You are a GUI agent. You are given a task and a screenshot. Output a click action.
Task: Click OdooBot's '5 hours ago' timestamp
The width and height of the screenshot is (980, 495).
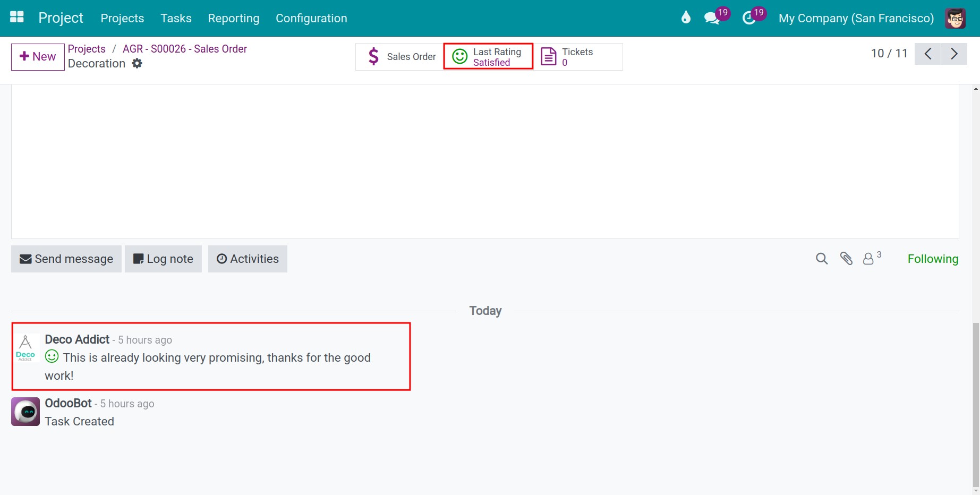[127, 404]
